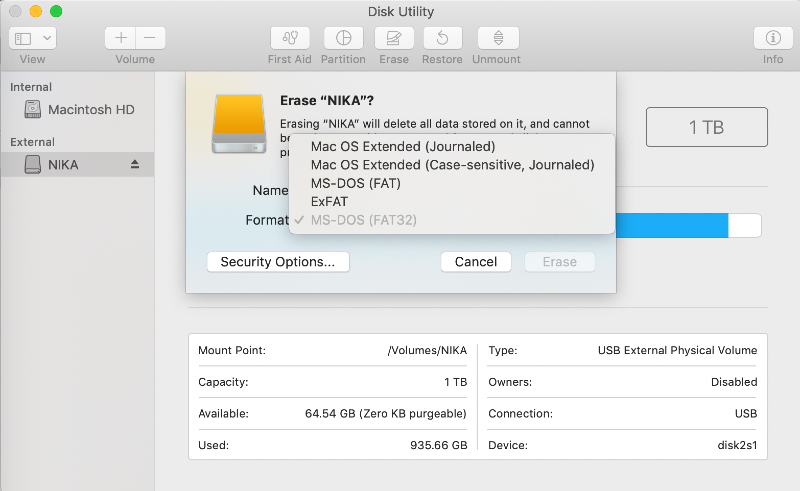Click the Connection value USB
Viewport: 800px width, 491px height.
pos(746,413)
